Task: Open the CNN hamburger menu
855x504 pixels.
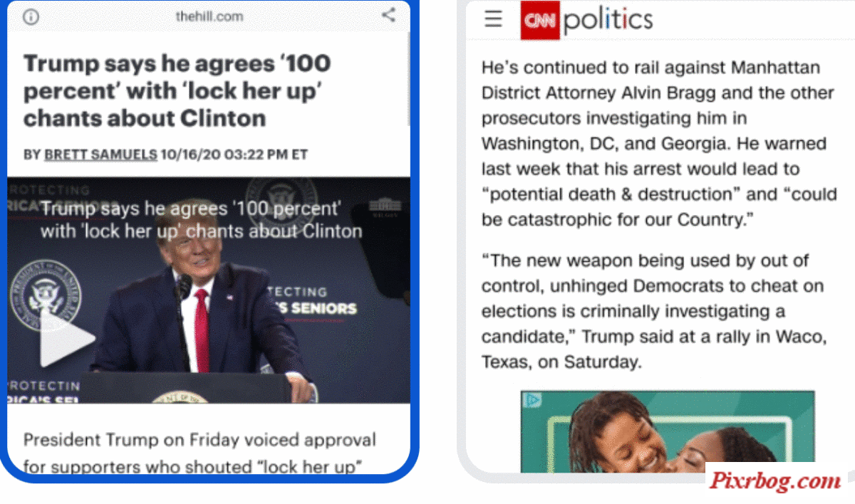Action: click(x=493, y=20)
